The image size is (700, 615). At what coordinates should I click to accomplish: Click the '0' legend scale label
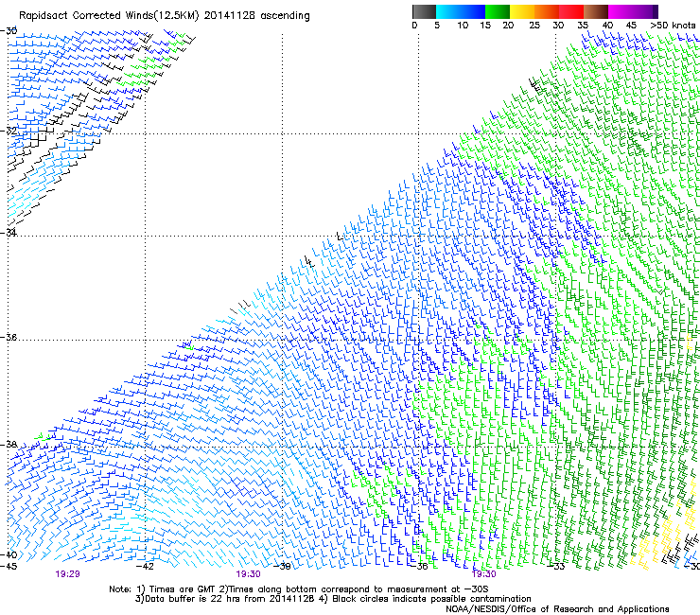point(414,26)
